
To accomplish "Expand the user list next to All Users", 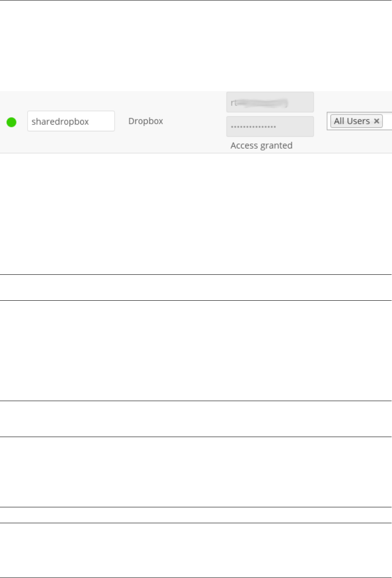I will point(387,121).
